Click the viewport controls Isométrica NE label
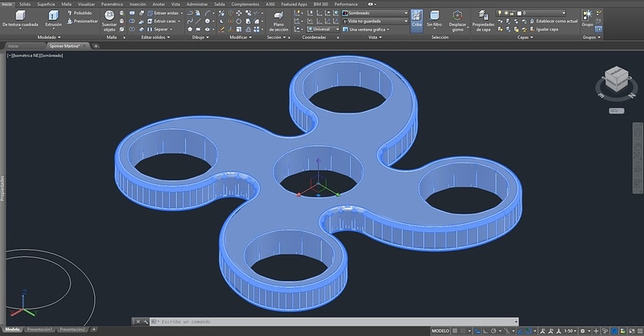The height and width of the screenshot is (336, 644). (25, 56)
